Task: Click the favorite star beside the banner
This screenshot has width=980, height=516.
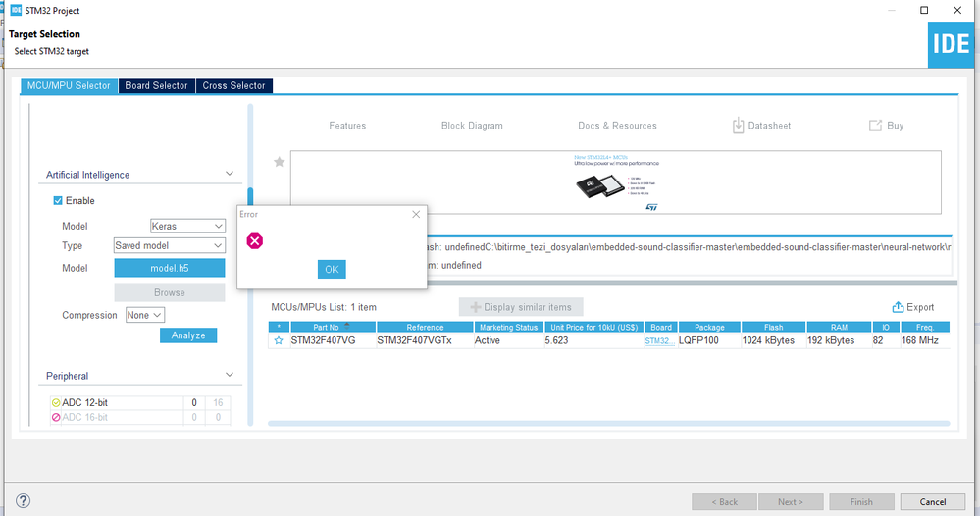Action: (x=280, y=162)
